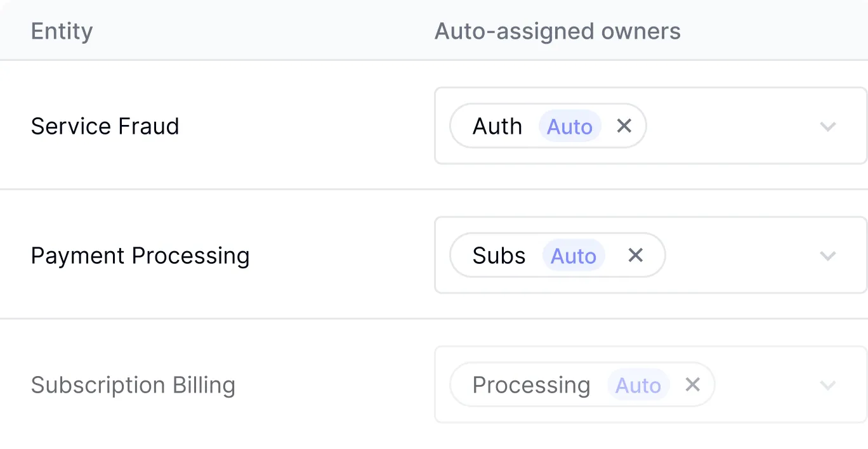
Task: Click the Auto badge on the Auth tag
Action: [569, 126]
